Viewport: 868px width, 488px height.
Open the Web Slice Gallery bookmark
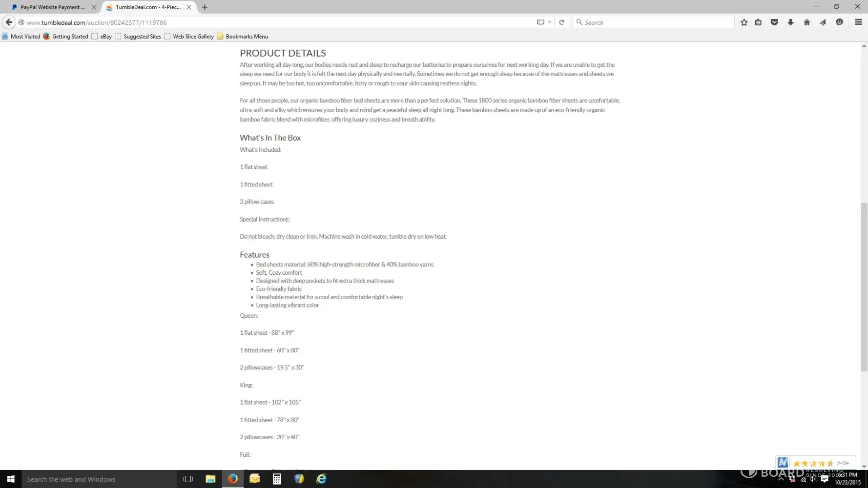[189, 37]
